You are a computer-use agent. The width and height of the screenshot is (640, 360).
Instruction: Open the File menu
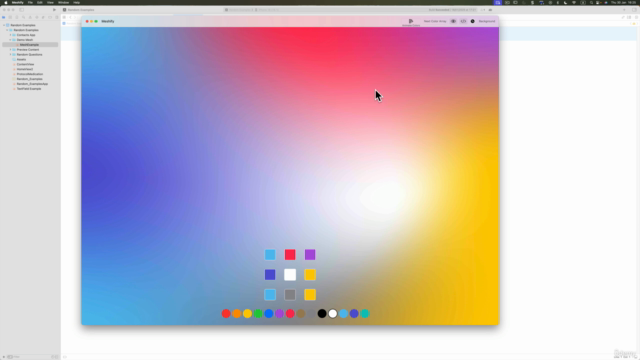(x=30, y=2)
